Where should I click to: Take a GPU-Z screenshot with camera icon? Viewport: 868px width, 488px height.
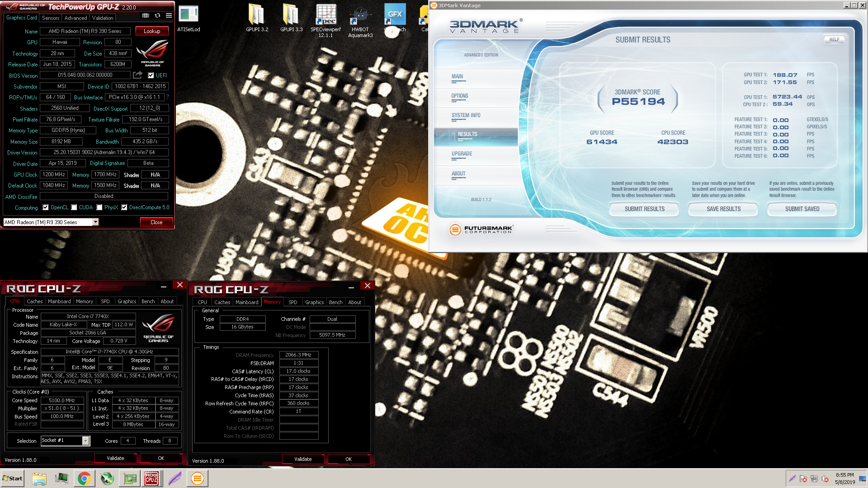click(x=146, y=15)
